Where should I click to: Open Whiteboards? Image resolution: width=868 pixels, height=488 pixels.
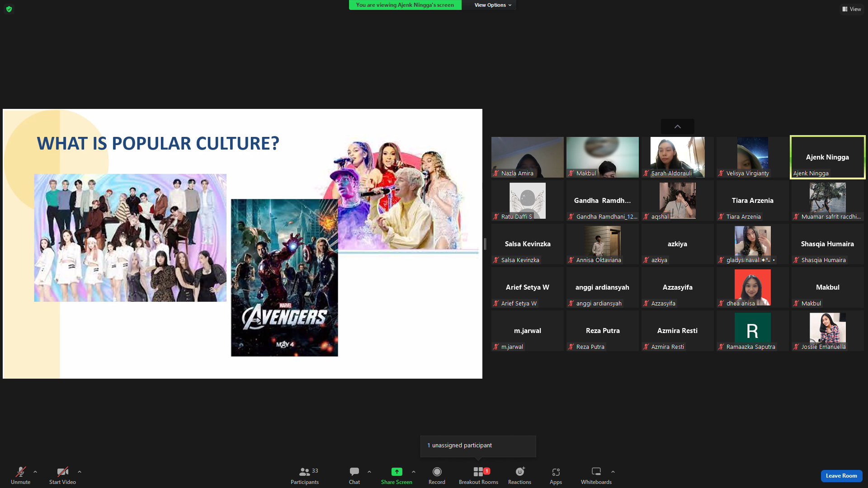596,475
